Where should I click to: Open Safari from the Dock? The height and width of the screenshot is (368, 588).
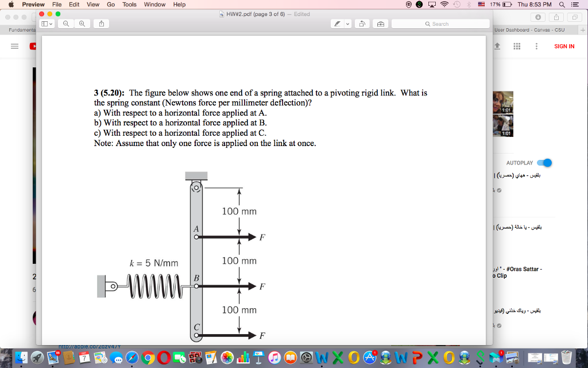pos(132,358)
